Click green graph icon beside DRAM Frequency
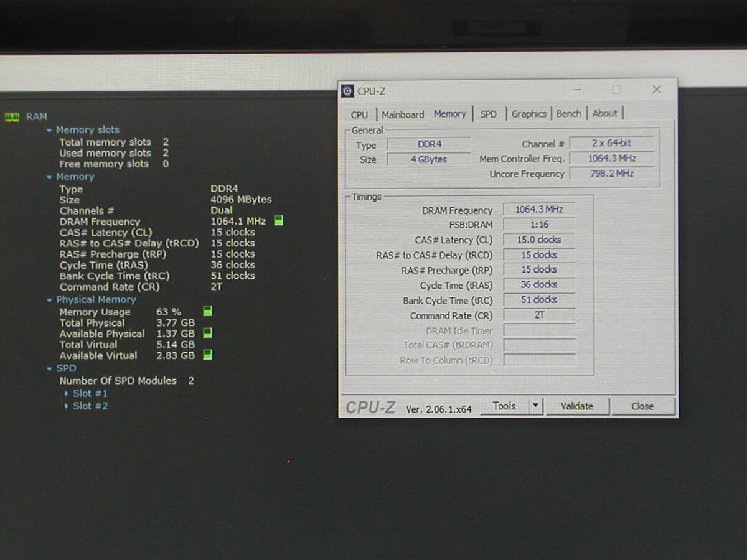The width and height of the screenshot is (747, 560). [279, 220]
